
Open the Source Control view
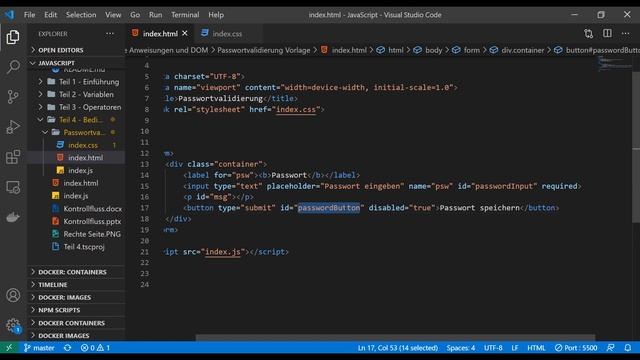[x=13, y=97]
